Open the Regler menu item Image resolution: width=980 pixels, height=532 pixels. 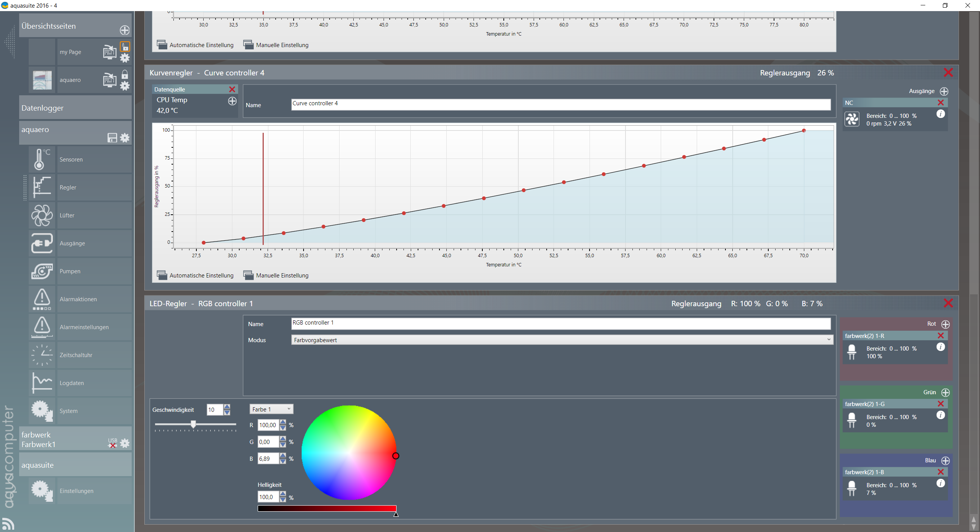coord(68,188)
